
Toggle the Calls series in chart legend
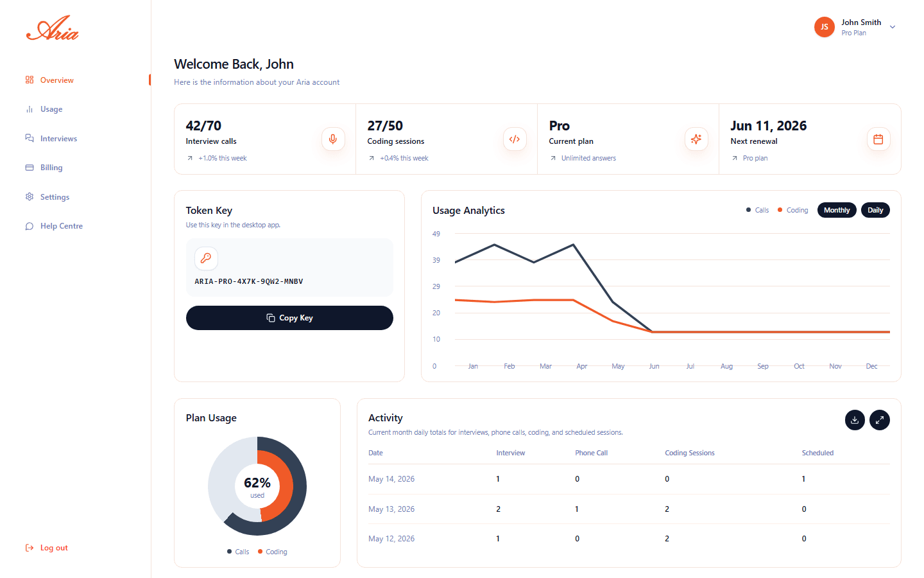[x=758, y=210]
